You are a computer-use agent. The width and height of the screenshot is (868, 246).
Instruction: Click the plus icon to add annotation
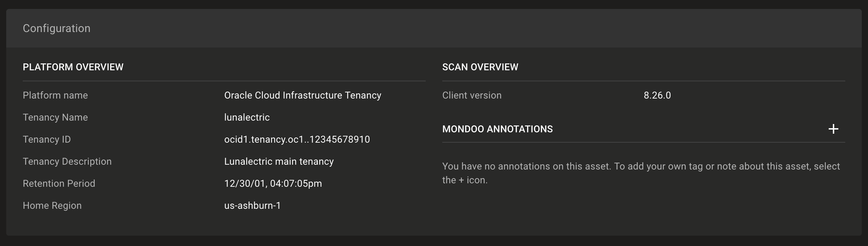[834, 129]
